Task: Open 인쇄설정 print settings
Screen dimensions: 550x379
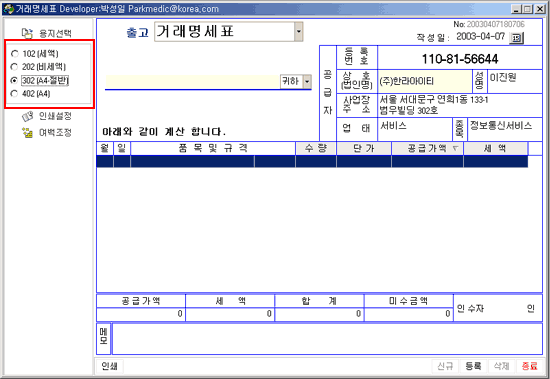Action: point(47,116)
